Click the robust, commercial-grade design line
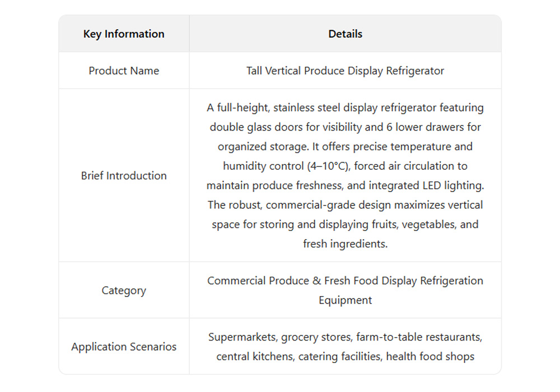This screenshot has height=392, width=560. (x=345, y=204)
